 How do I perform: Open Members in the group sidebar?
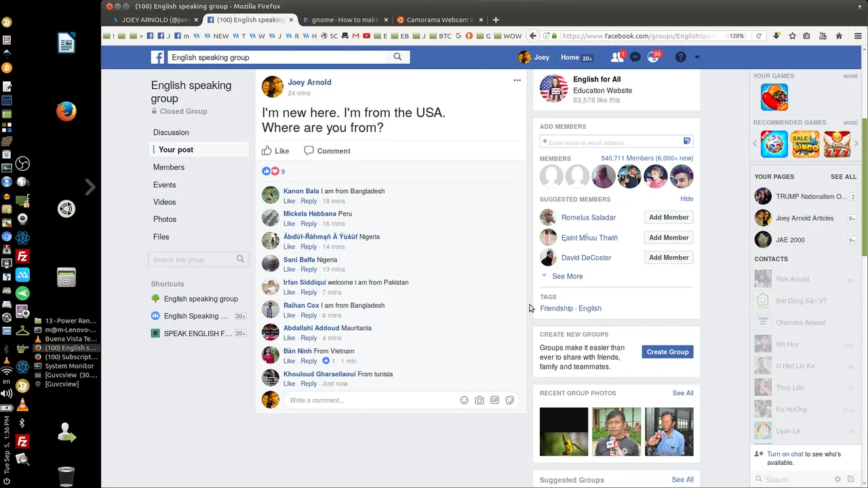169,167
